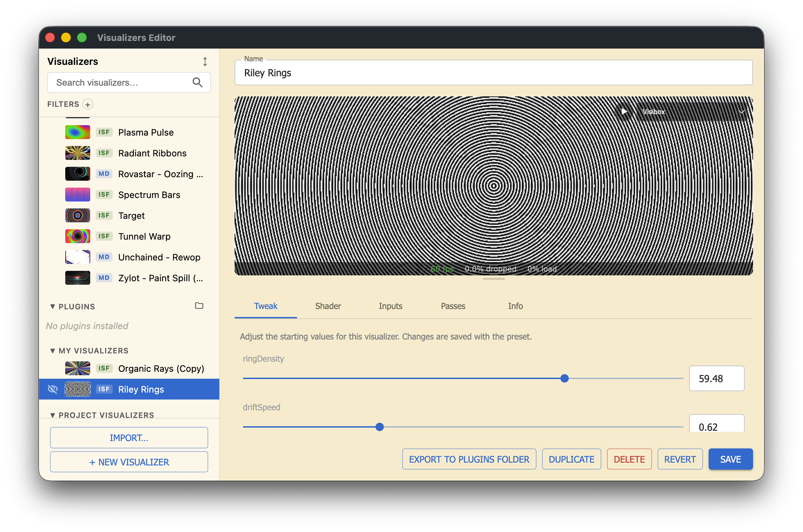Click the ringDensity slider handle
803x532 pixels.
tap(565, 378)
